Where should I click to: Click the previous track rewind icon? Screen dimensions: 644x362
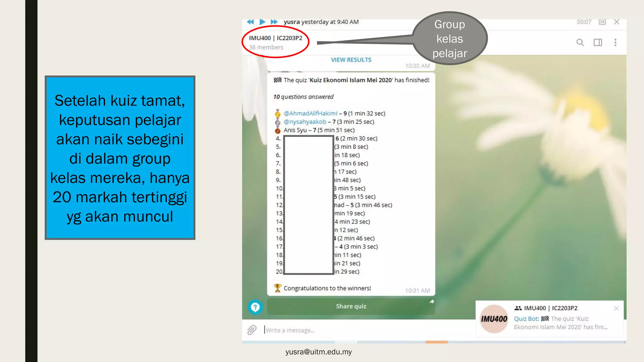tap(250, 22)
